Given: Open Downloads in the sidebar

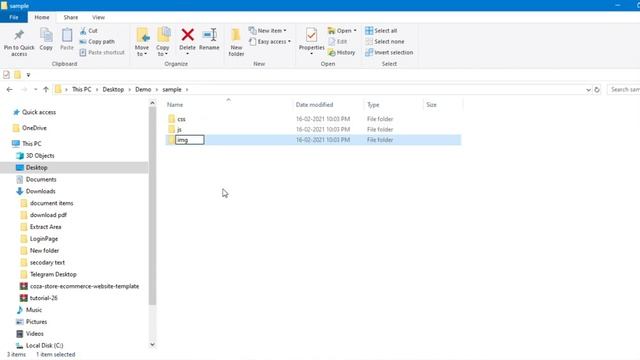Looking at the screenshot, I should tap(40, 191).
